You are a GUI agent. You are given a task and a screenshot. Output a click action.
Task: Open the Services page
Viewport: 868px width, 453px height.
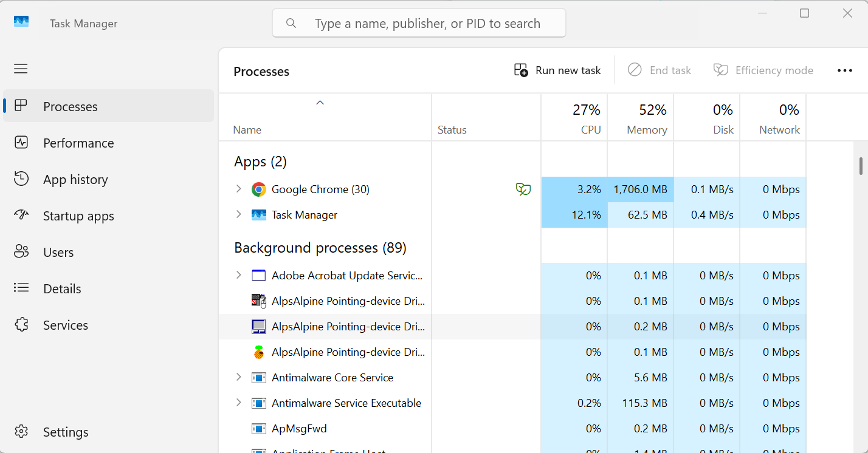click(109, 325)
